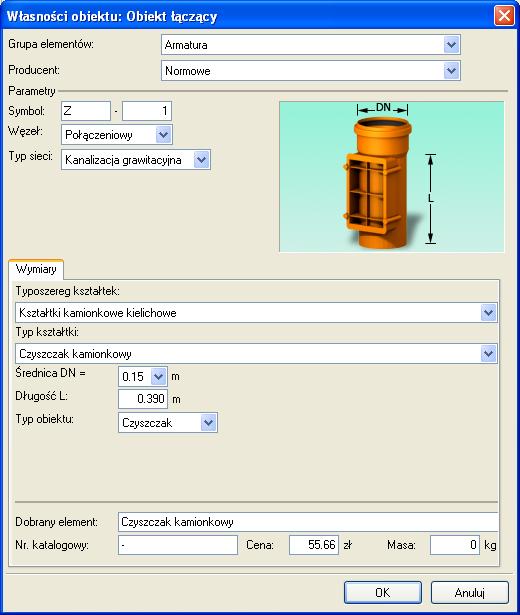Expand the Typ obiektu dropdown arrow
Viewport: 520px width, 615px height.
point(208,422)
